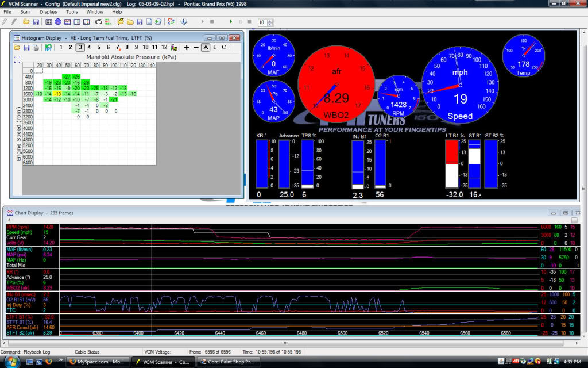
Task: Click the system clock showing 4:35 PM
Action: tap(572, 362)
